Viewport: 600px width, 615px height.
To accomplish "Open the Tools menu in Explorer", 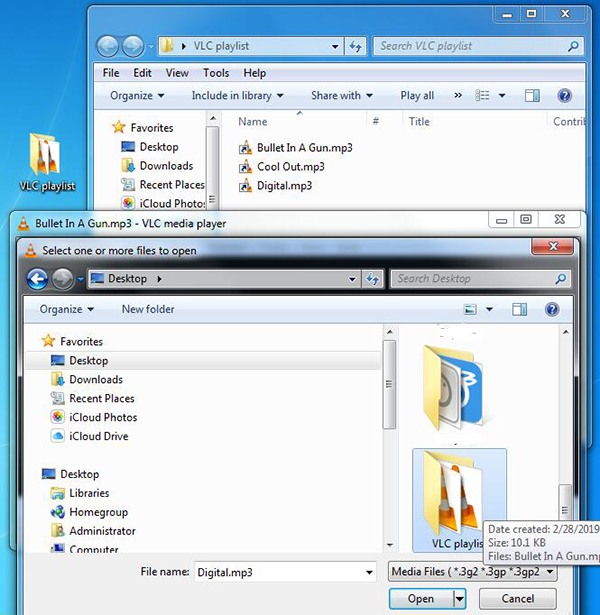I will tap(216, 73).
